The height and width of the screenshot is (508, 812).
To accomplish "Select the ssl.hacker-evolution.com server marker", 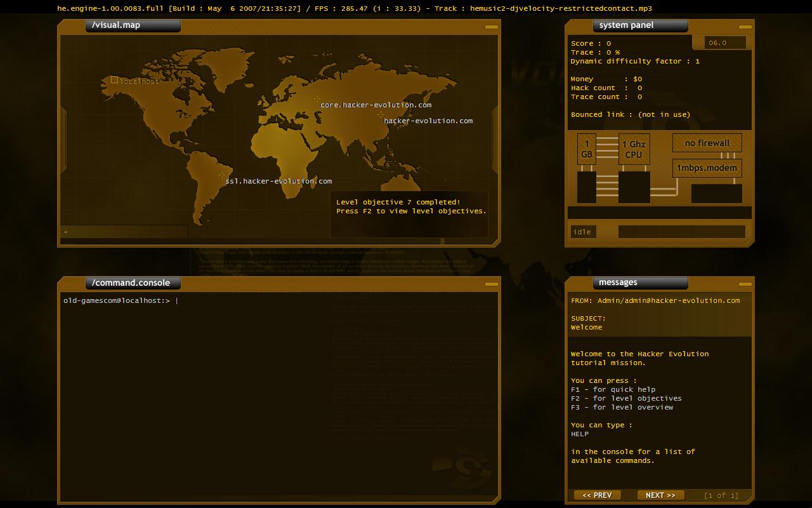I will coord(222,175).
